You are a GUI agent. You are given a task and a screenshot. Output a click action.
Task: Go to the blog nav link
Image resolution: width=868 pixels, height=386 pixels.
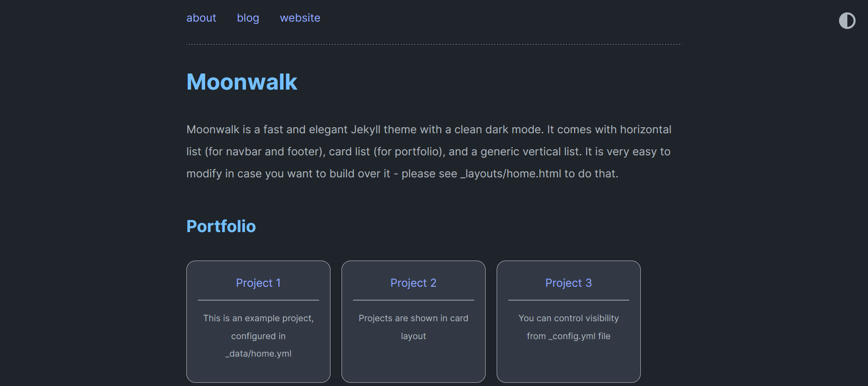[248, 18]
